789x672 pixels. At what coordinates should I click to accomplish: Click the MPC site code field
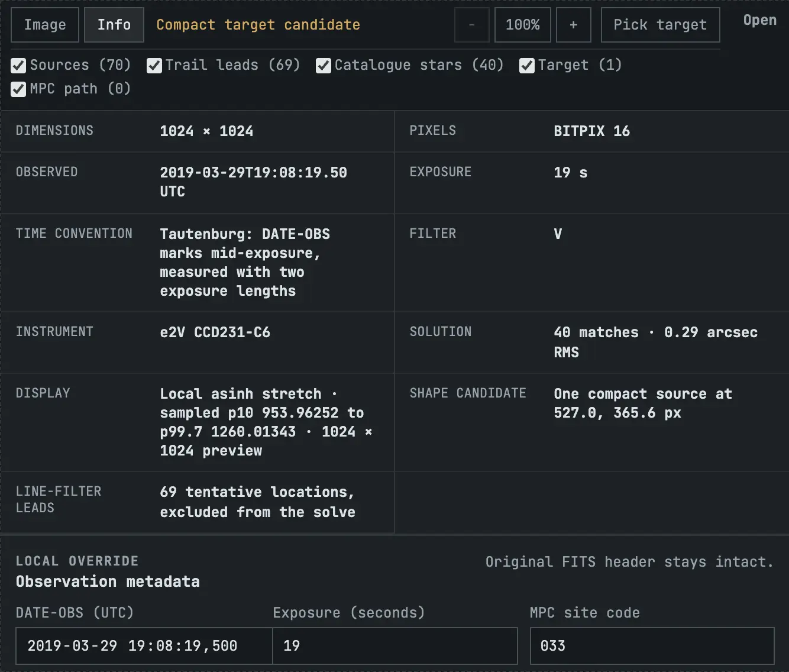tap(652, 646)
